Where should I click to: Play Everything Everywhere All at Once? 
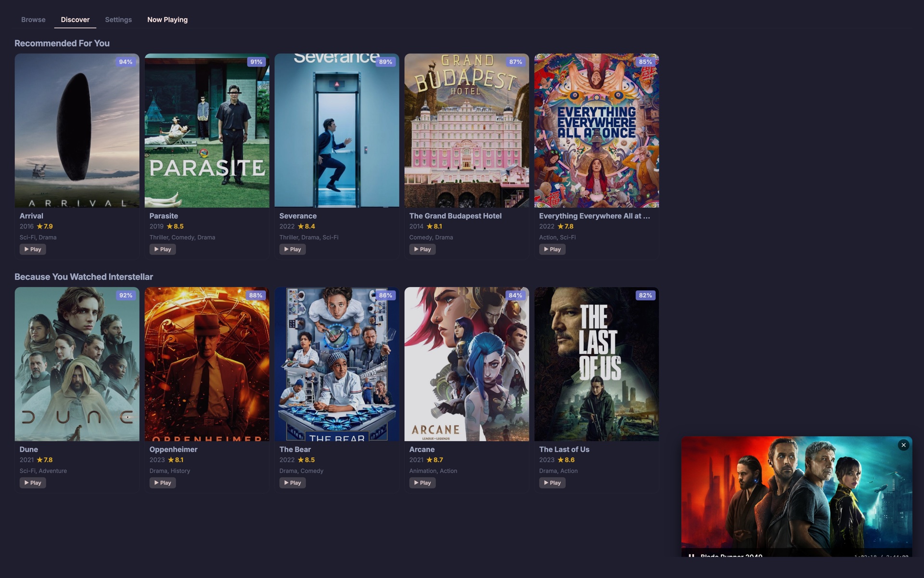click(552, 249)
